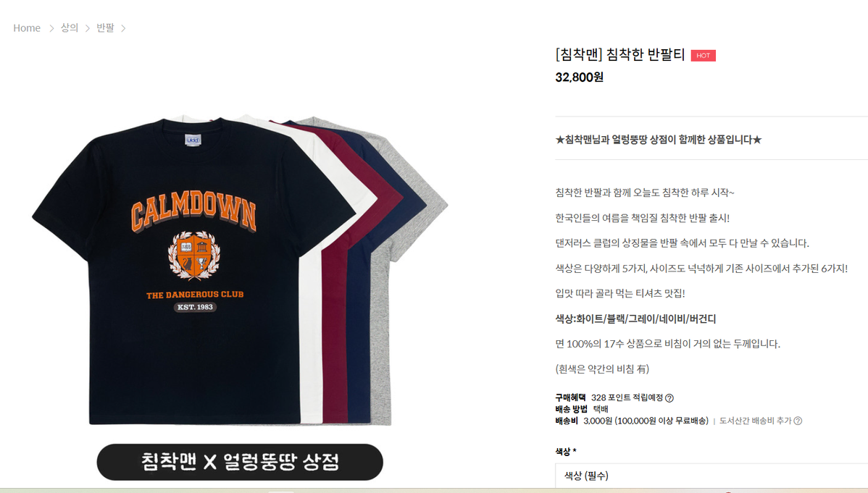Open the 도서산간 배송비 help icon
Viewport: 868px width, 493px height.
[x=798, y=421]
